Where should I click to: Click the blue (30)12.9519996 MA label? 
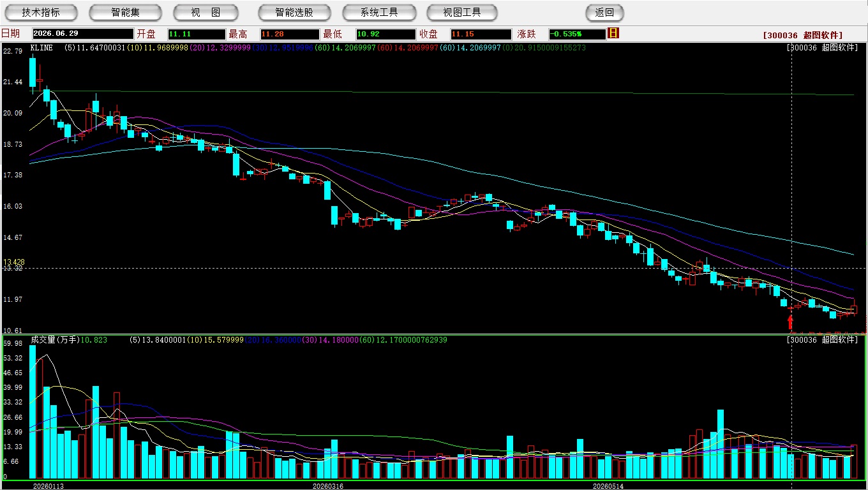[x=282, y=48]
